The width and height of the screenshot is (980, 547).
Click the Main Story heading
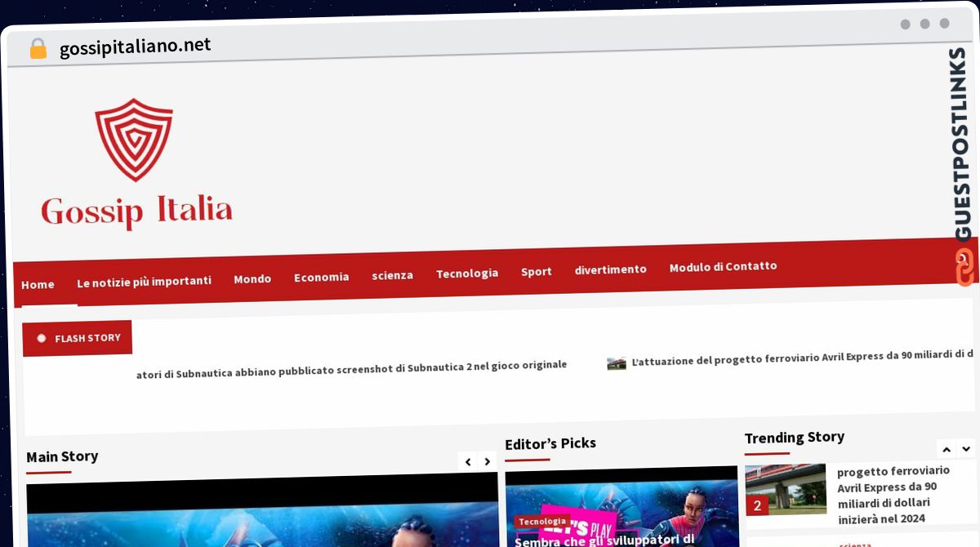62,457
